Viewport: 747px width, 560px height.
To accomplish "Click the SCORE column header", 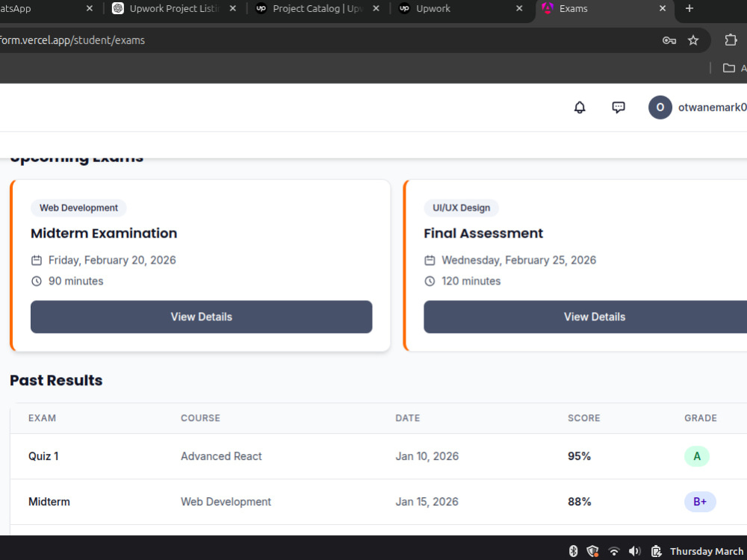I will tap(584, 418).
